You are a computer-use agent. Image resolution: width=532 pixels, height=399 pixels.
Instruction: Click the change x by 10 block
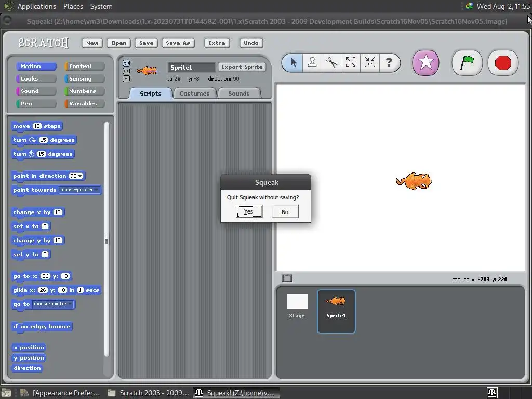pos(38,212)
